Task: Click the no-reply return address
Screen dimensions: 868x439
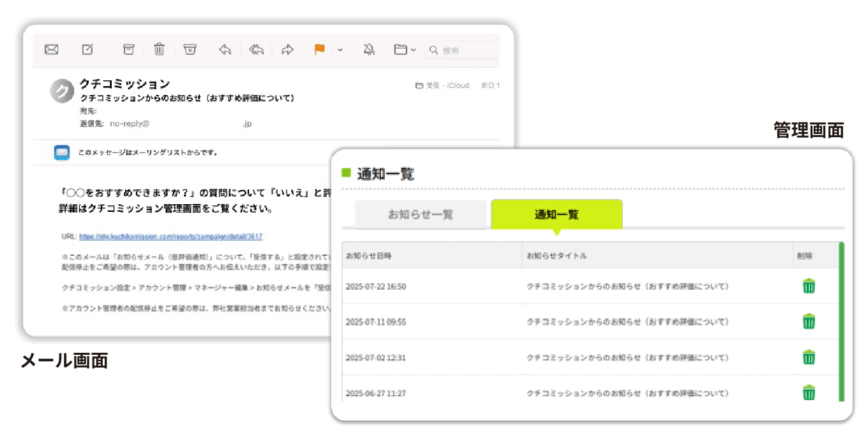Action: point(181,124)
